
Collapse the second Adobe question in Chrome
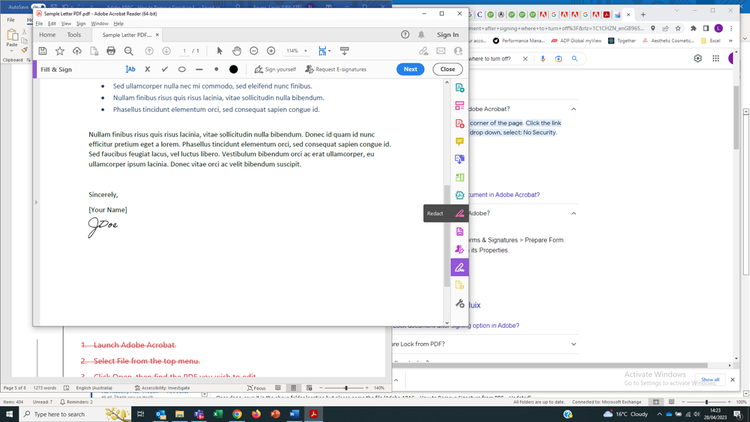coord(574,213)
